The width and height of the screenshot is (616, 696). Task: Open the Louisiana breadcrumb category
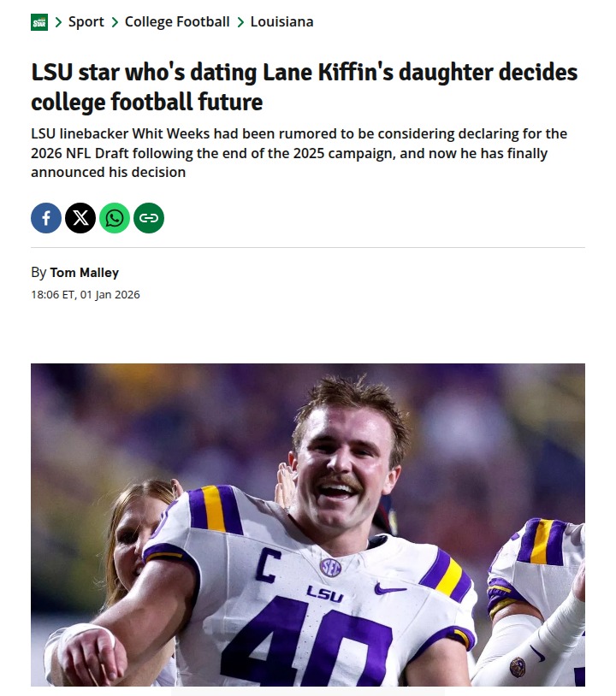click(x=281, y=22)
